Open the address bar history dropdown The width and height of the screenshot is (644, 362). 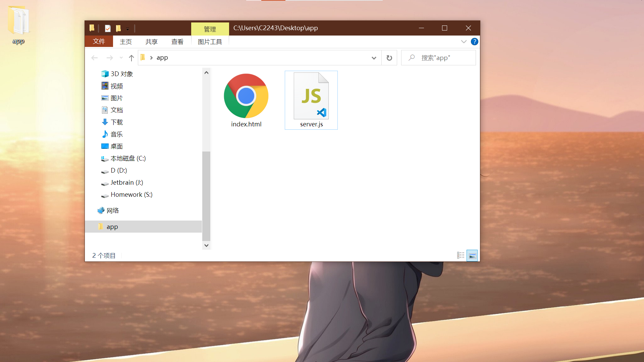tap(374, 58)
